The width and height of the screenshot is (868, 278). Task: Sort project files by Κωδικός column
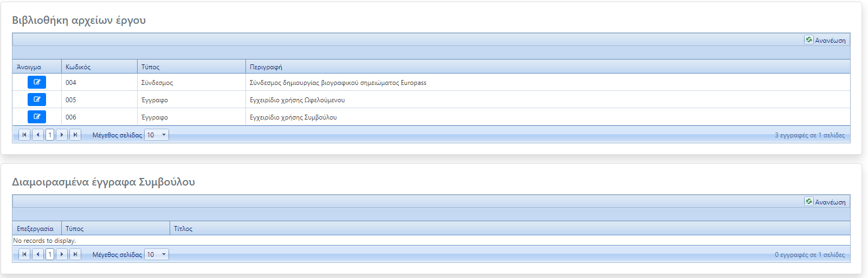click(x=78, y=67)
